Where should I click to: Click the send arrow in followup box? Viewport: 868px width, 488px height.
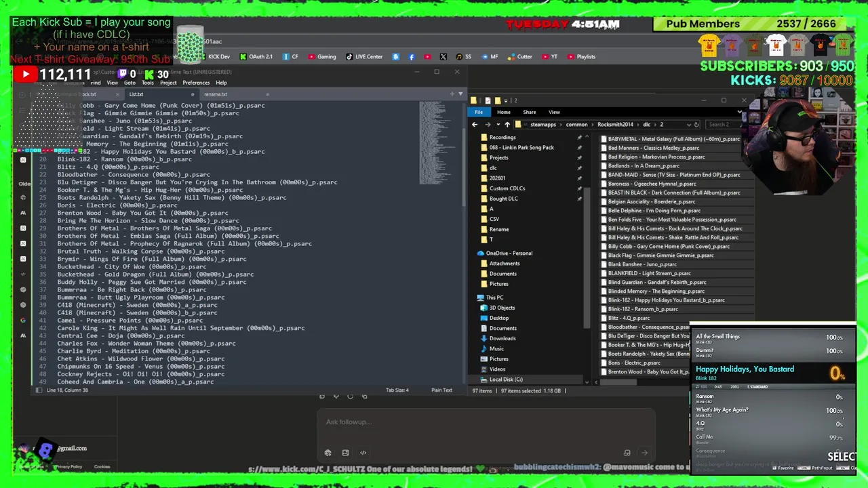click(x=644, y=453)
